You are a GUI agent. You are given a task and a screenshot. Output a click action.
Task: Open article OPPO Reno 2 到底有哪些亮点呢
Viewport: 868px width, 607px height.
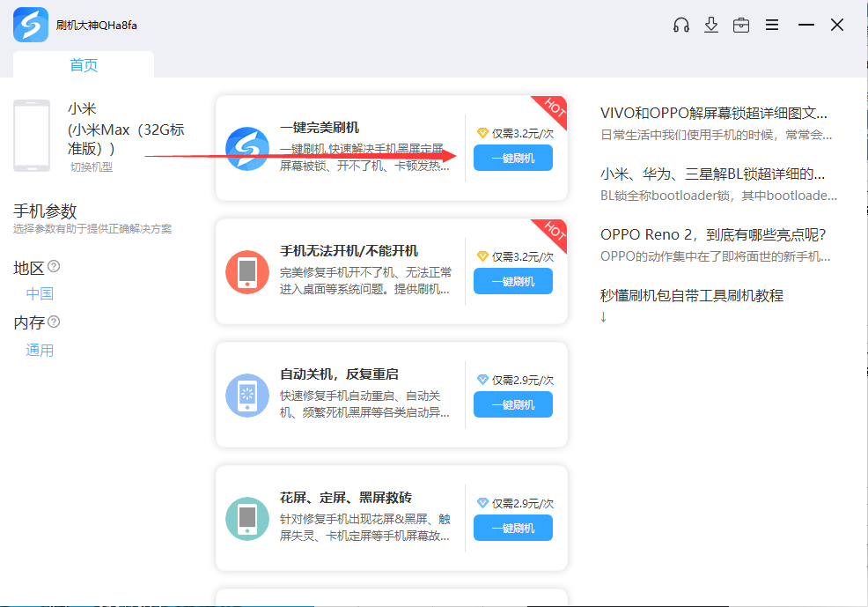pos(713,235)
